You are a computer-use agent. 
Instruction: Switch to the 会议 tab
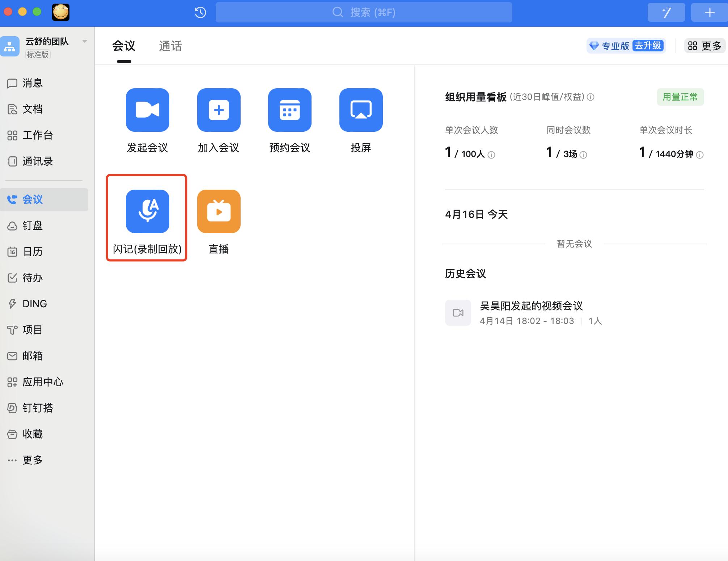tap(124, 46)
